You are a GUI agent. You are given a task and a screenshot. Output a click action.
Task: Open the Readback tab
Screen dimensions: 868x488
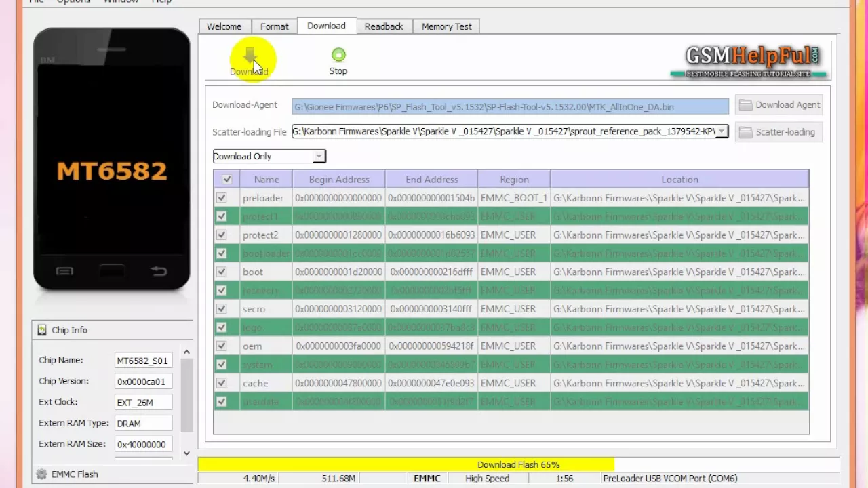[384, 26]
